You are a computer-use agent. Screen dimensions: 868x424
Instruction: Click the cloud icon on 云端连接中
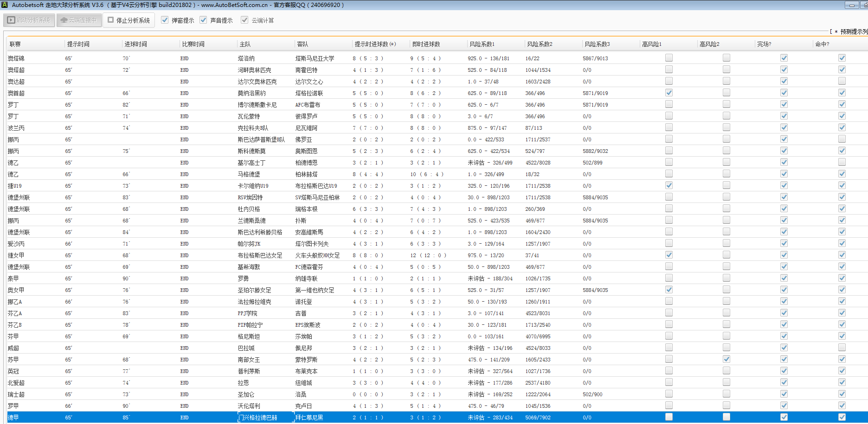click(64, 20)
